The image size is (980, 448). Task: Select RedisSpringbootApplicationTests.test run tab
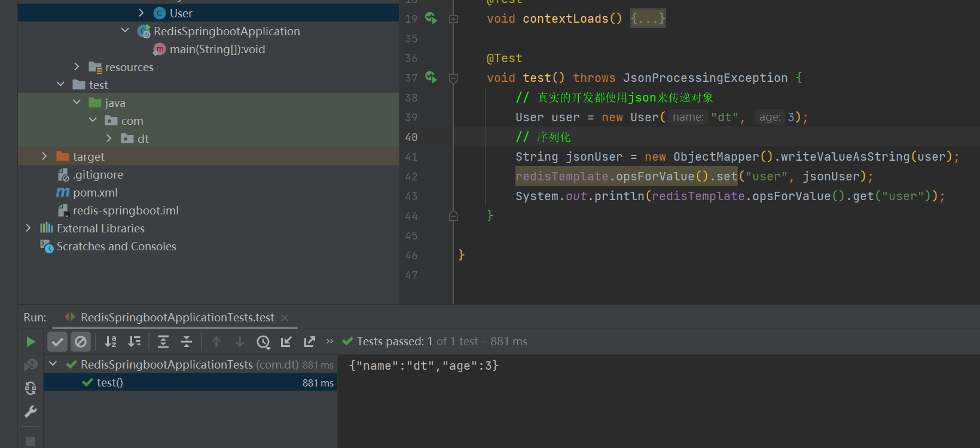click(x=177, y=318)
